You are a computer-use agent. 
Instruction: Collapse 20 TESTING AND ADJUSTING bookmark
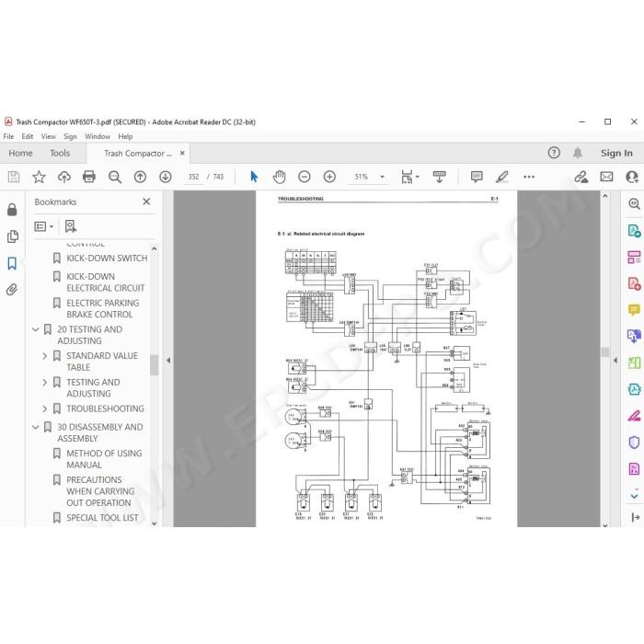pos(36,329)
